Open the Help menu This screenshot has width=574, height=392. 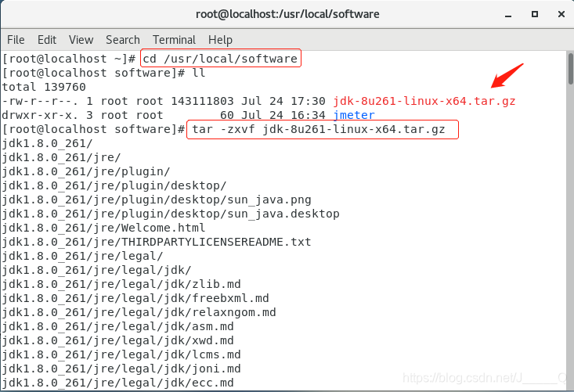(x=220, y=39)
